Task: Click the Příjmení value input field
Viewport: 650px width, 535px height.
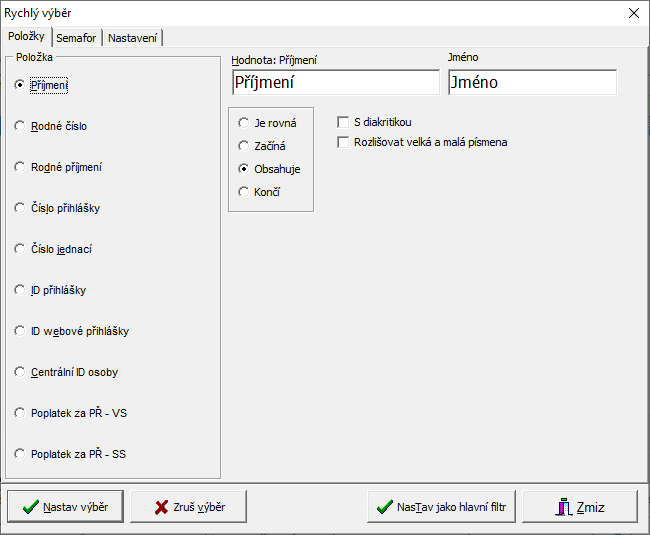Action: (x=334, y=83)
